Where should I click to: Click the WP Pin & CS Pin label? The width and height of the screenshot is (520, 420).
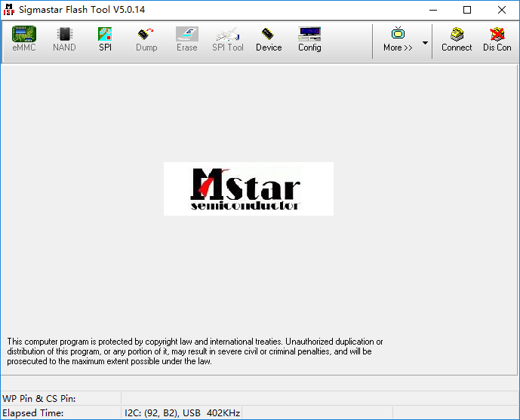pyautogui.click(x=39, y=398)
